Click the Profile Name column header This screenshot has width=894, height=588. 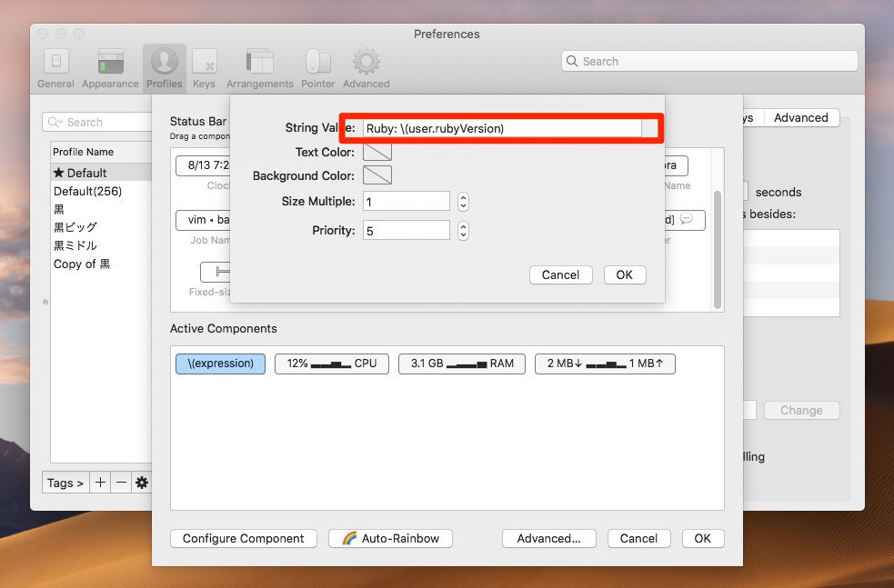coord(101,152)
